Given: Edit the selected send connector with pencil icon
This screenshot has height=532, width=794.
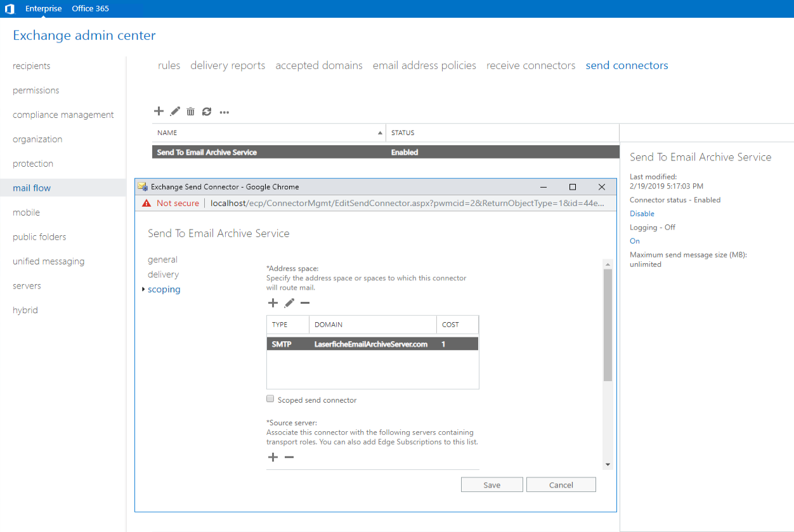Looking at the screenshot, I should (175, 112).
